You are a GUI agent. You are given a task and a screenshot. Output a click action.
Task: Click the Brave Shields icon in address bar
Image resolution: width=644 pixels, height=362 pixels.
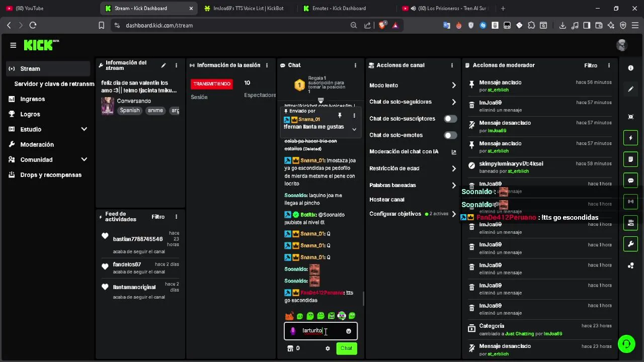(382, 25)
